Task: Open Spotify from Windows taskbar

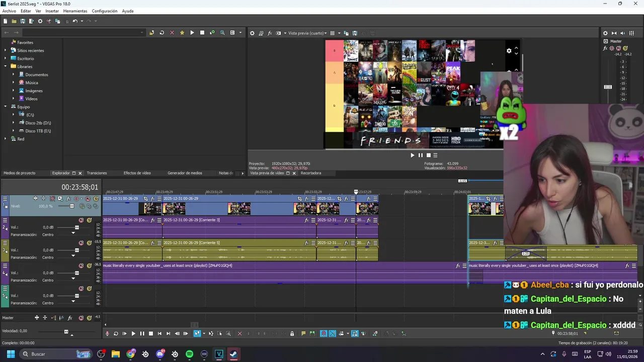Action: pos(189,354)
